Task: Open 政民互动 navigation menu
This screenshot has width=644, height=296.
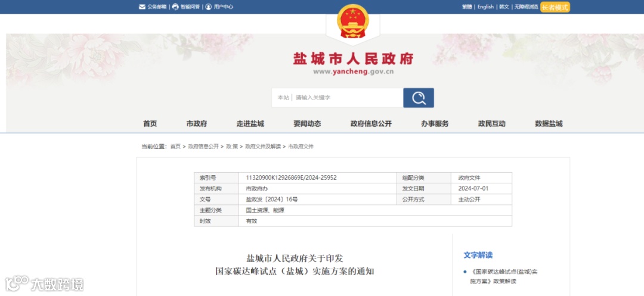Action: (491, 124)
